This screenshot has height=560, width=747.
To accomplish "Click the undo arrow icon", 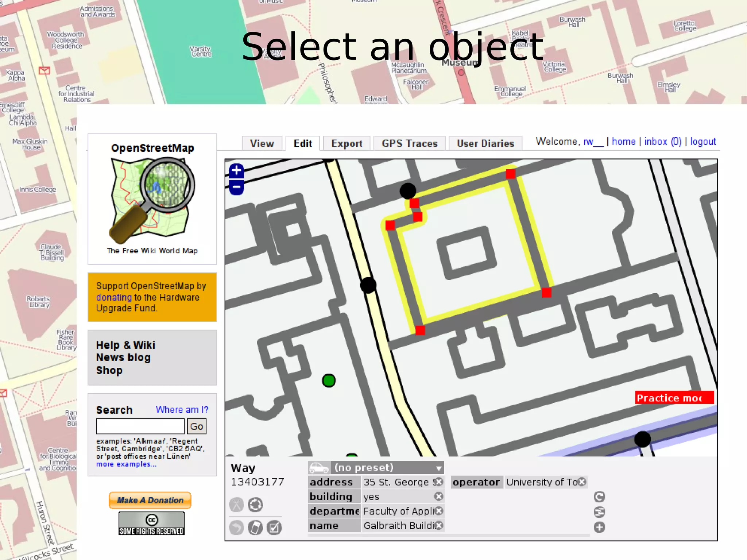I will tap(236, 528).
